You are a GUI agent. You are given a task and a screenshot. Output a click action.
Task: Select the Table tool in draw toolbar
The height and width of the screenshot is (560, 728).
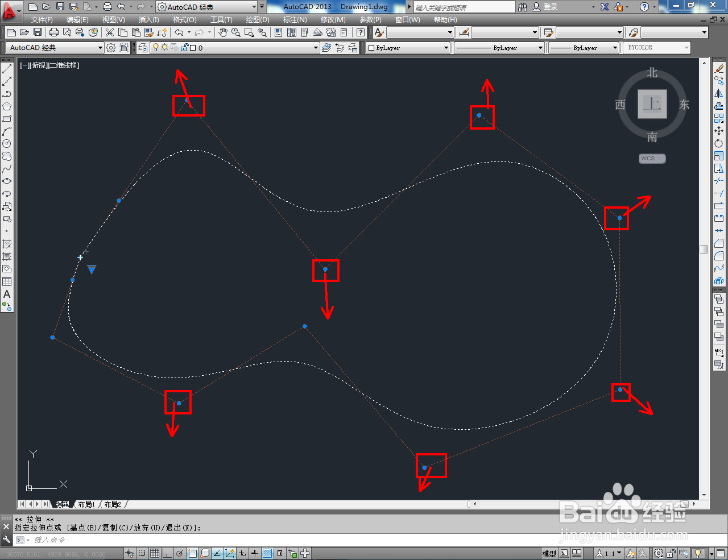(x=7, y=281)
